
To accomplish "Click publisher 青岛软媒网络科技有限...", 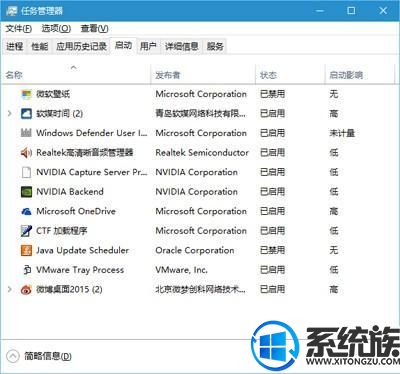I will [201, 114].
